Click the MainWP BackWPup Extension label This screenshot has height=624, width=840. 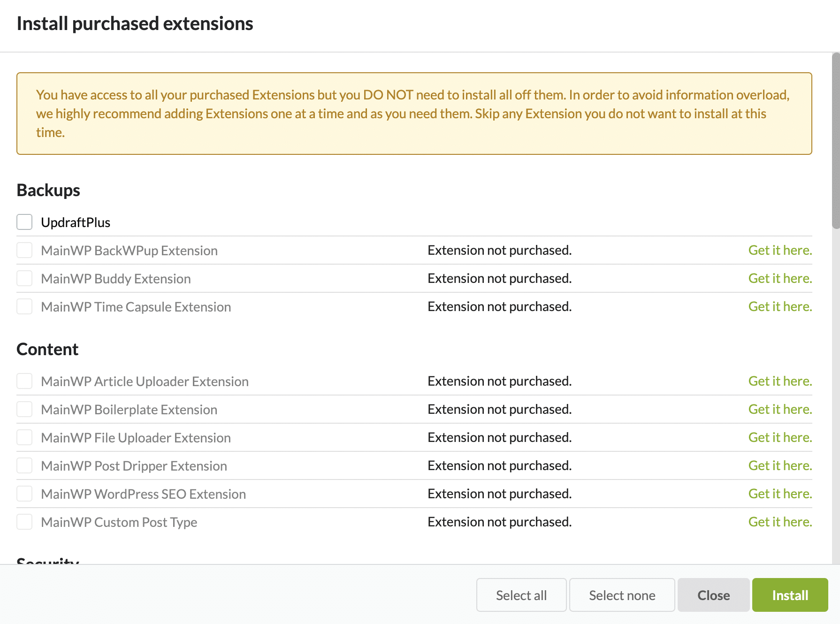[129, 251]
